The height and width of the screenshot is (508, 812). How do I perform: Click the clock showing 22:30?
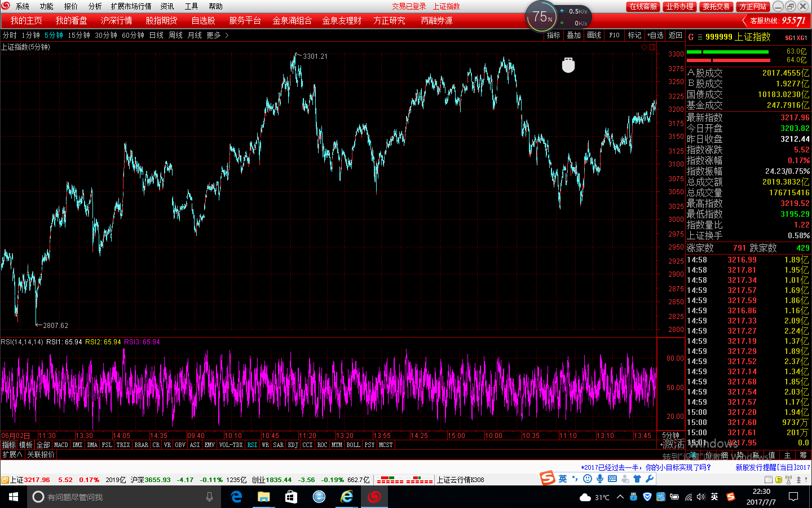pyautogui.click(x=761, y=497)
